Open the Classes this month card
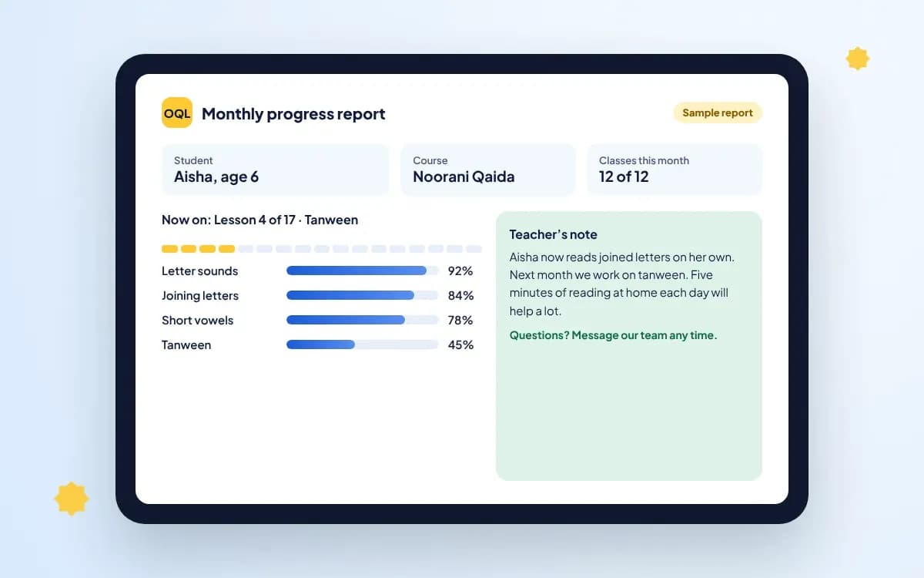The image size is (924, 578). tap(675, 170)
